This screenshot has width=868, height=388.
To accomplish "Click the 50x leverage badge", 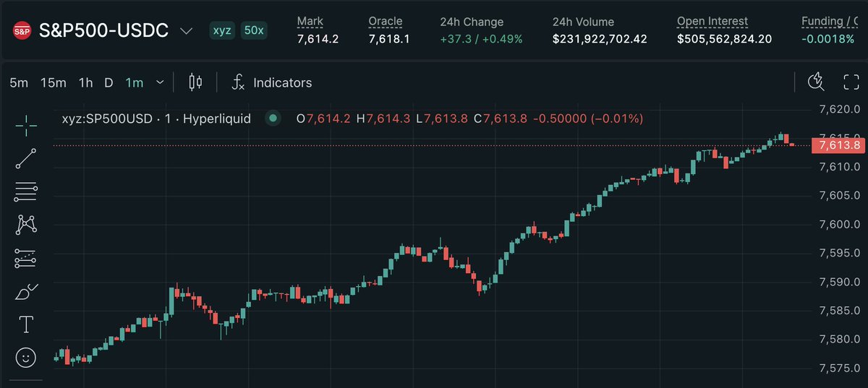I will pos(253,31).
